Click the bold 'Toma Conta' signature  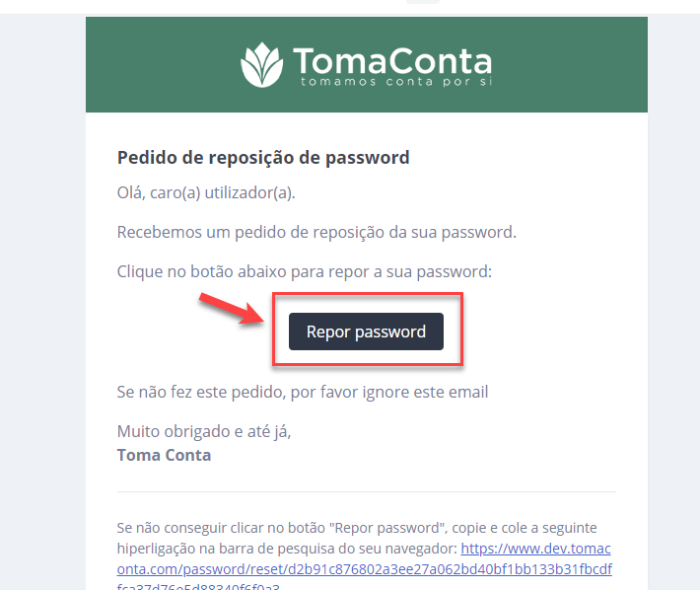point(164,455)
